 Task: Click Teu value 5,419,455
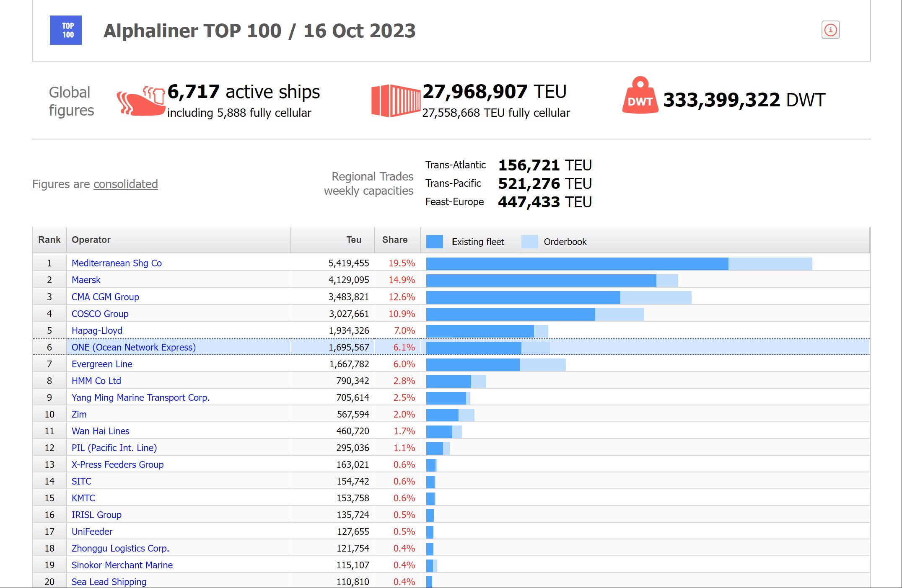pos(349,263)
